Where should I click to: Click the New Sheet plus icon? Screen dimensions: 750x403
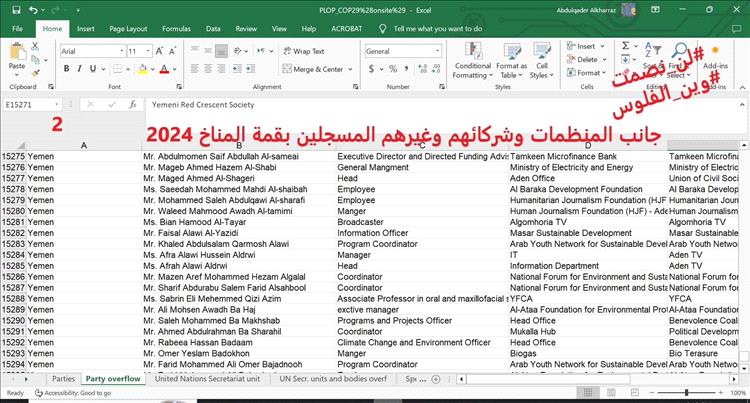436,379
